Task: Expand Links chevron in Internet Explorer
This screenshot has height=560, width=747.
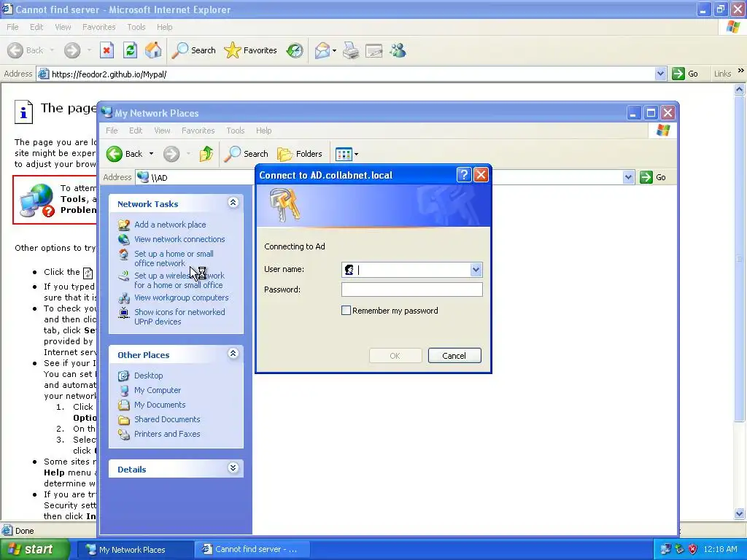Action: pyautogui.click(x=741, y=71)
